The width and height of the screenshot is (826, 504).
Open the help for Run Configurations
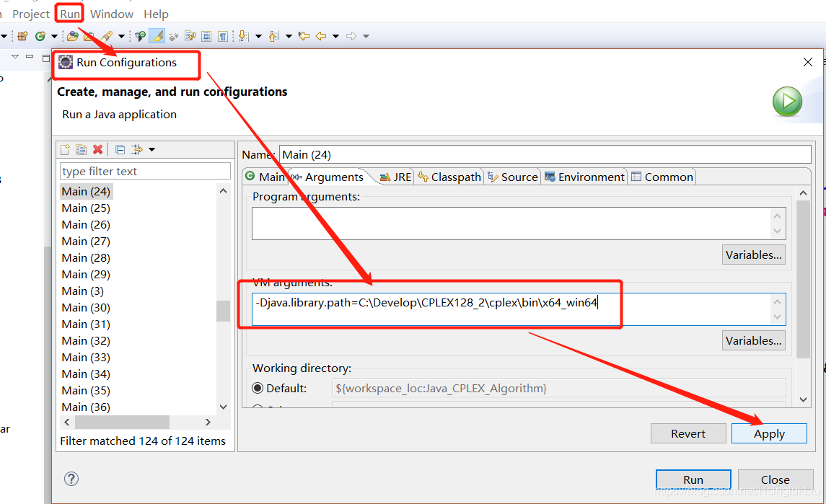point(71,478)
